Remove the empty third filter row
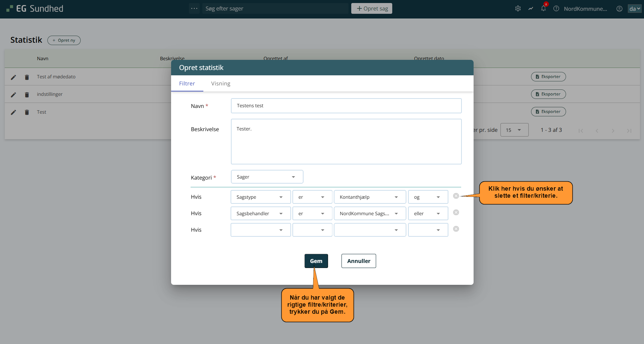 pos(456,229)
